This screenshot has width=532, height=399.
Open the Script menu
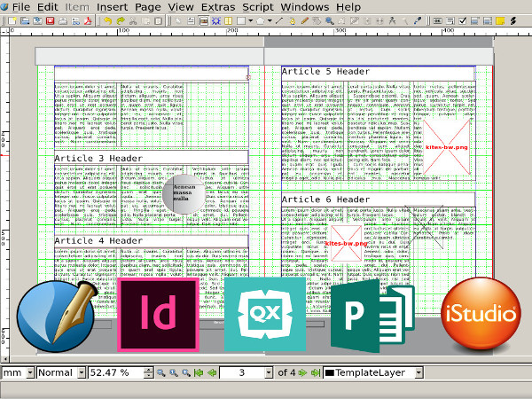coord(257,7)
